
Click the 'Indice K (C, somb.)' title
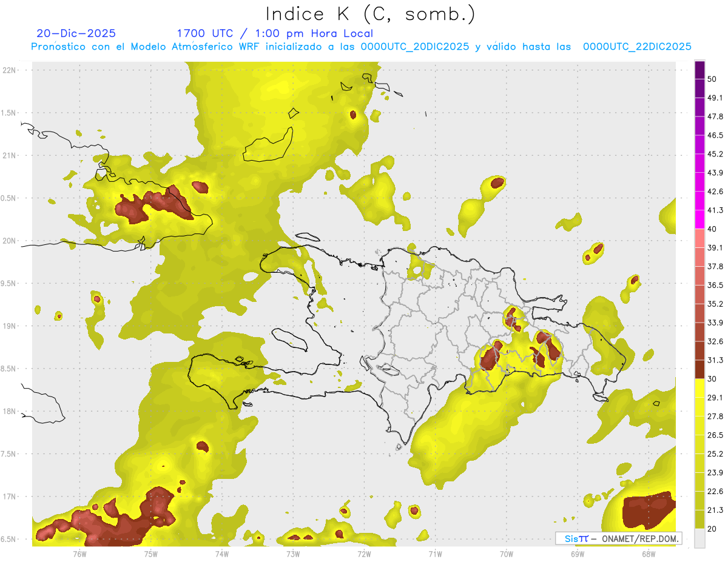(x=371, y=15)
